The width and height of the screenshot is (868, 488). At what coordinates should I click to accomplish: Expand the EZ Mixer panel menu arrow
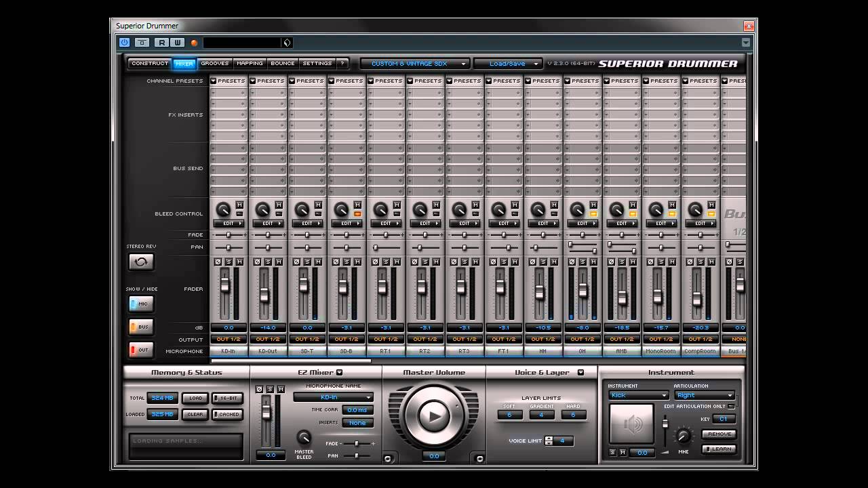pyautogui.click(x=340, y=372)
